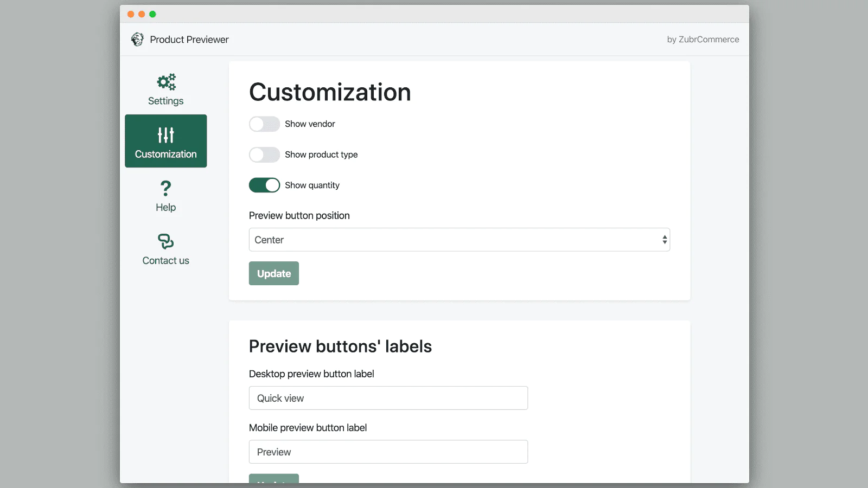Select the Contact us sidebar label
The width and height of the screenshot is (868, 488).
tap(166, 261)
